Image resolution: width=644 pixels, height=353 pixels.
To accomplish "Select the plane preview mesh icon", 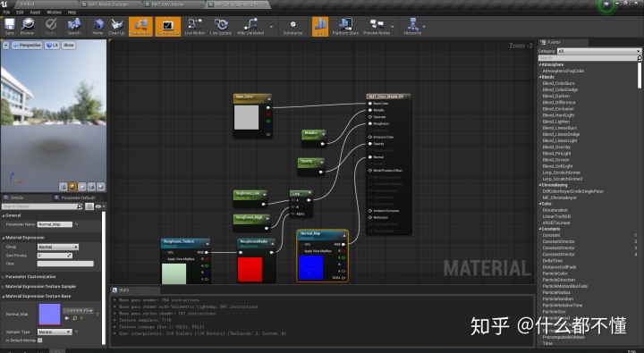I will point(82,187).
